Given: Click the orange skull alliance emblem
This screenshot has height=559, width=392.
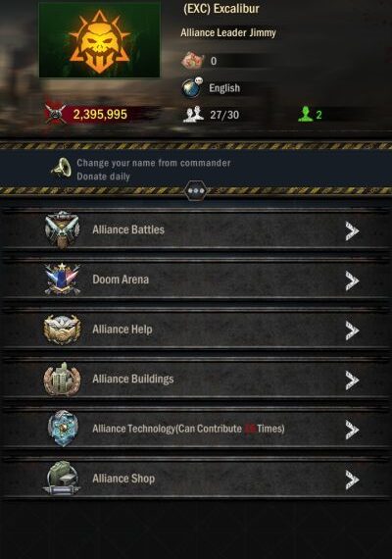Looking at the screenshot, I should pyautogui.click(x=99, y=40).
